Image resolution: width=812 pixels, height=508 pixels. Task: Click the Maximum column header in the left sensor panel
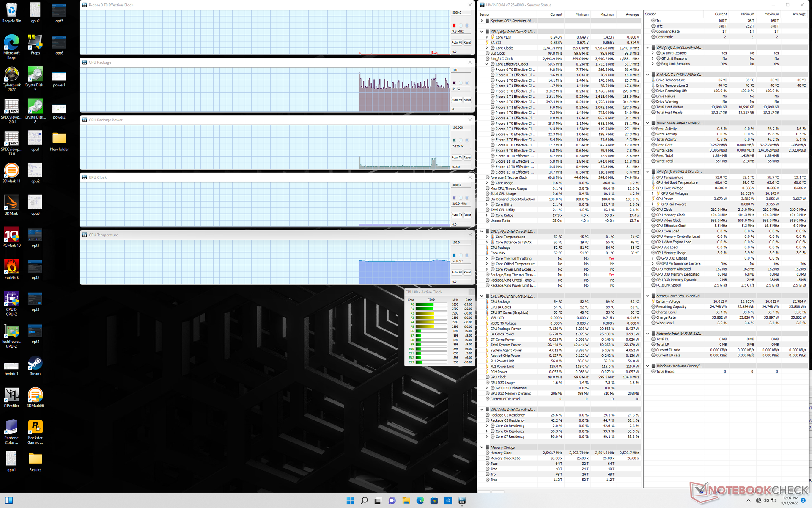pyautogui.click(x=607, y=14)
